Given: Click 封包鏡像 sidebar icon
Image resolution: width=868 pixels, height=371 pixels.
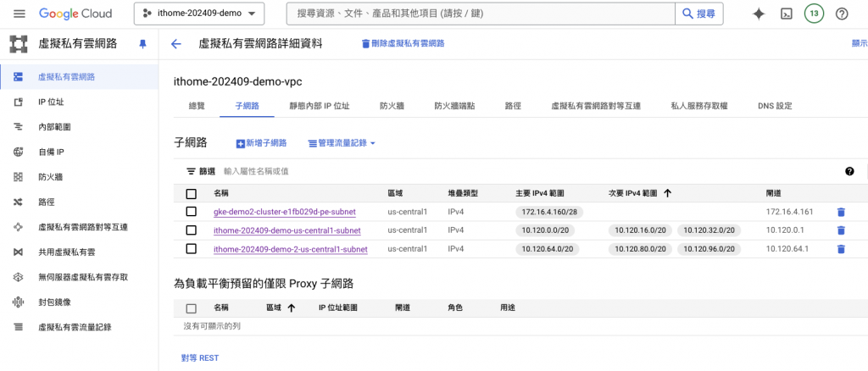Looking at the screenshot, I should pos(19,302).
